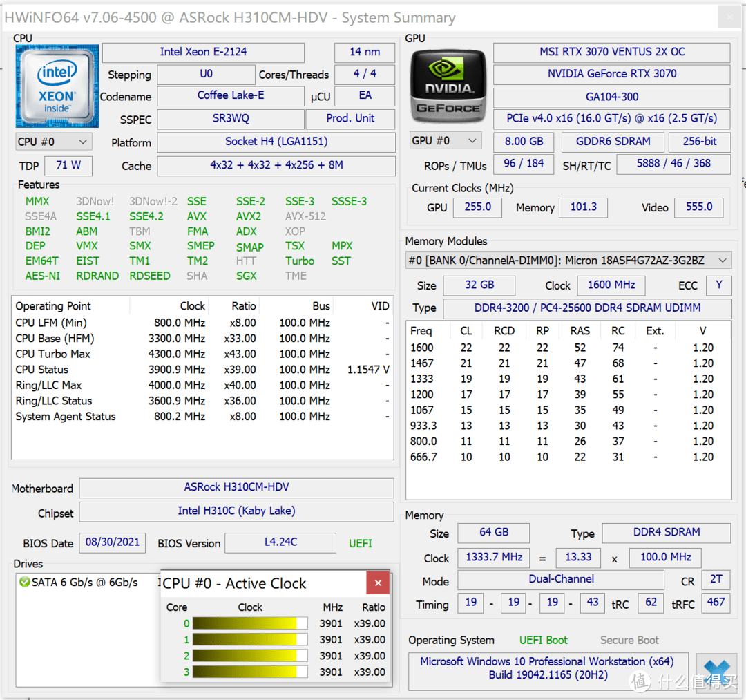Image resolution: width=746 pixels, height=700 pixels.
Task: Close the System Summary window
Action: coord(730,17)
